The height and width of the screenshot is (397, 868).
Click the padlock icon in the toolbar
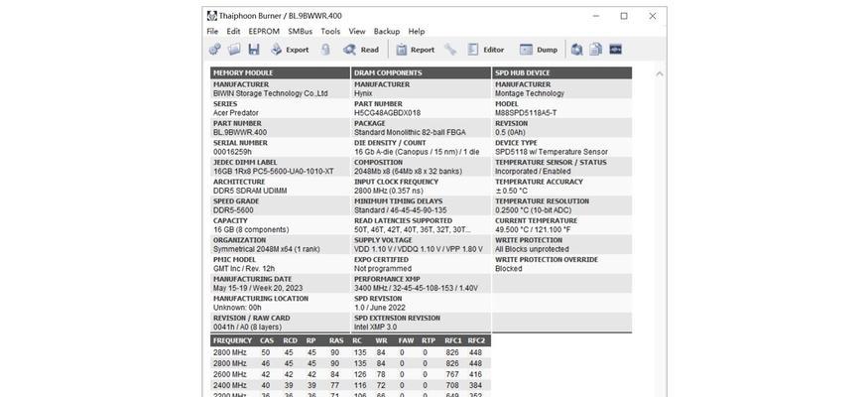325,50
